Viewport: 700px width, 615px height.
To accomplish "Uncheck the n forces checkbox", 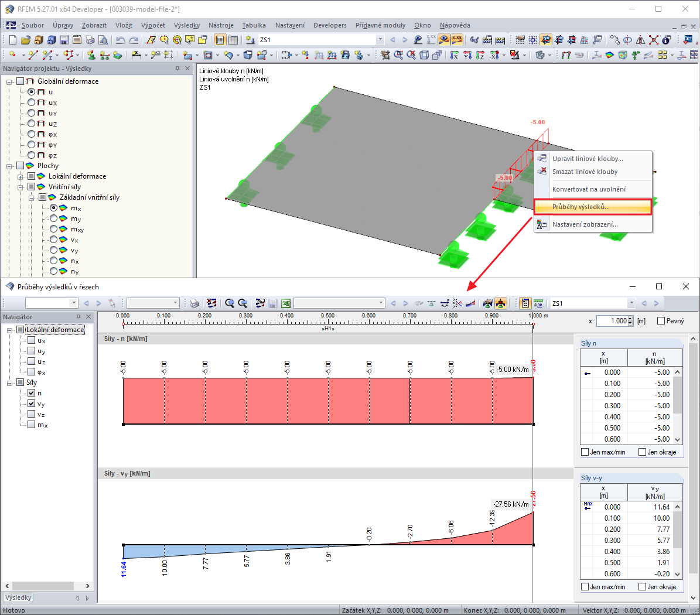I will click(31, 393).
